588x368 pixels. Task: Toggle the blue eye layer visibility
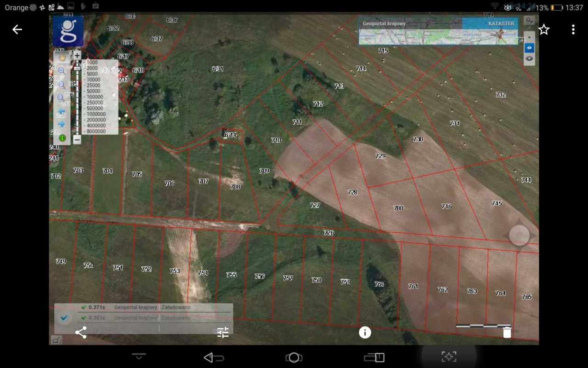(529, 48)
